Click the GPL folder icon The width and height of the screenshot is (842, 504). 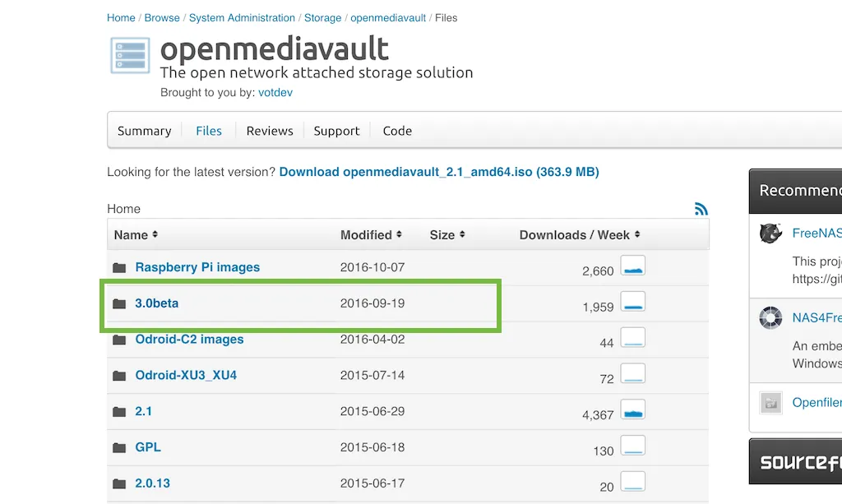[x=119, y=447]
